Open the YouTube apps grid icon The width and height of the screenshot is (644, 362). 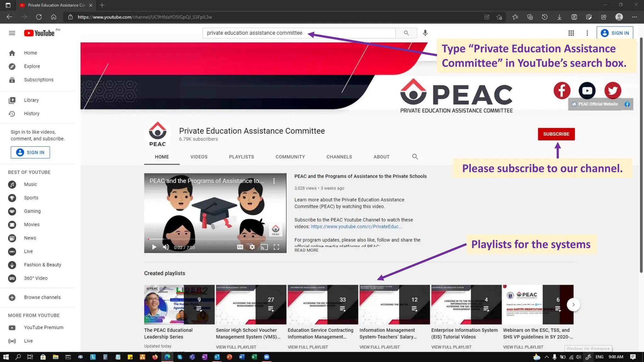pos(571,33)
